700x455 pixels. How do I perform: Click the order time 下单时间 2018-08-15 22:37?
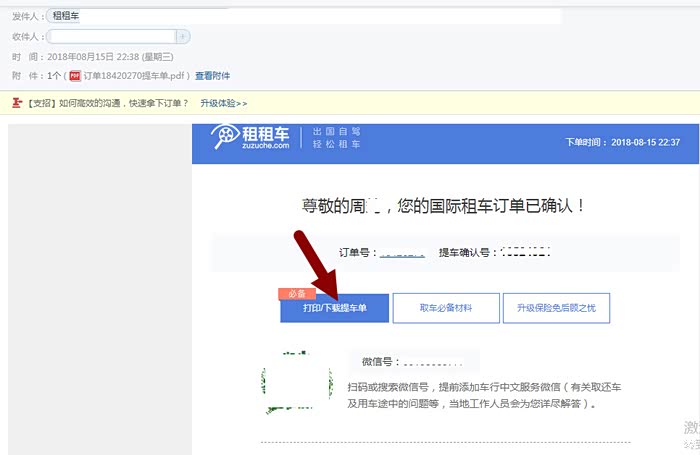pos(623,142)
